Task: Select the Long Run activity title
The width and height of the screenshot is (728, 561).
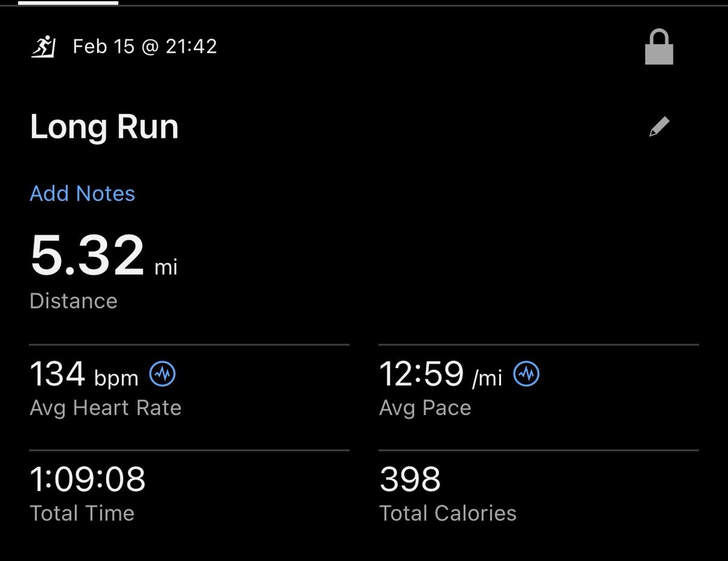Action: (x=104, y=127)
